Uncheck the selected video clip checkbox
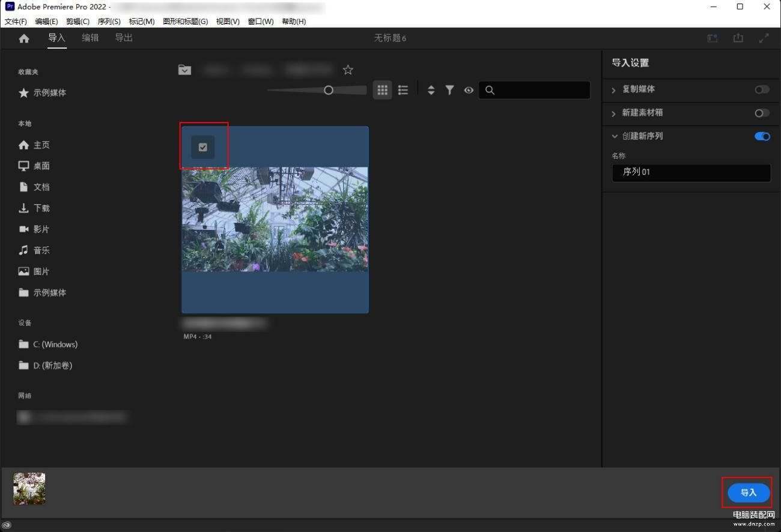This screenshot has width=781, height=532. coord(203,147)
